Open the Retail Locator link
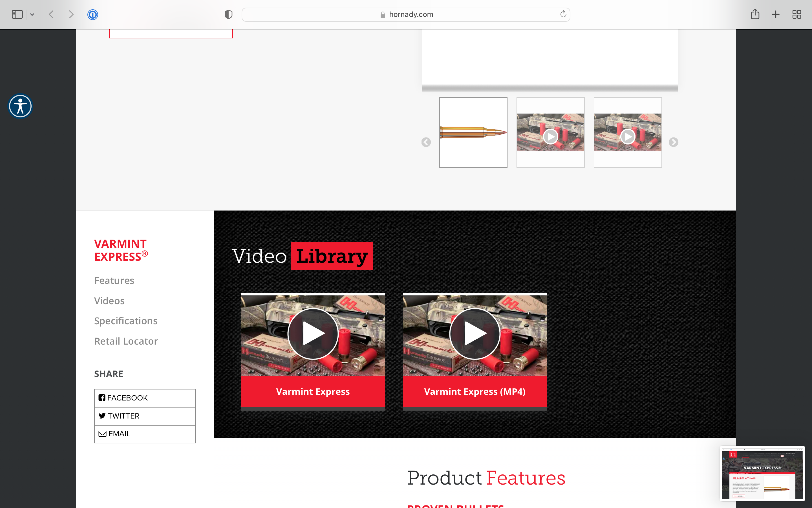The width and height of the screenshot is (812, 508). pyautogui.click(x=126, y=341)
